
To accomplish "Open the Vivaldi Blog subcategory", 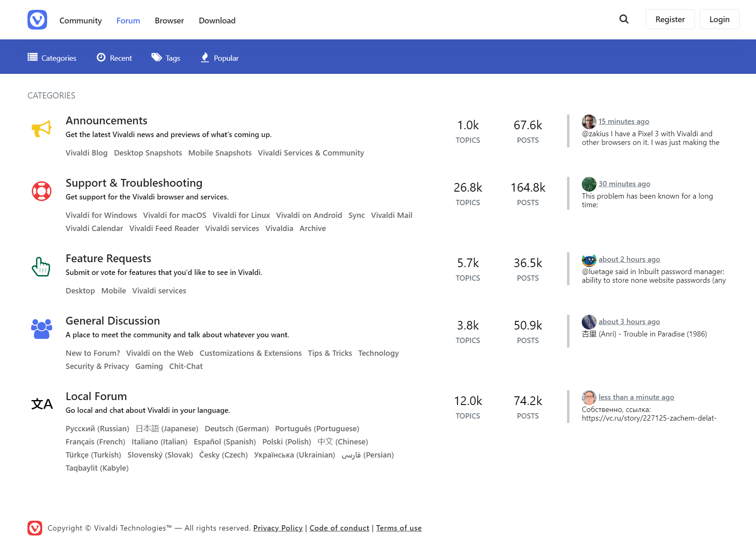I will click(87, 153).
